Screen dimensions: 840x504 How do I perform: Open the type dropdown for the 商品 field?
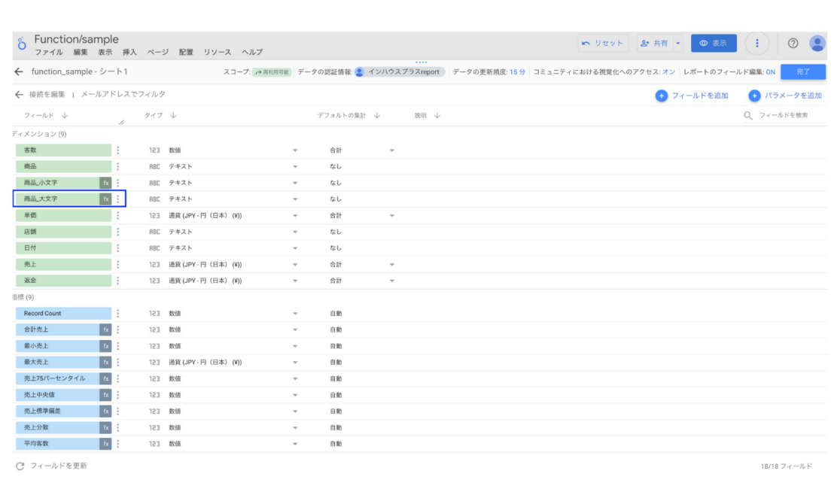click(x=295, y=166)
